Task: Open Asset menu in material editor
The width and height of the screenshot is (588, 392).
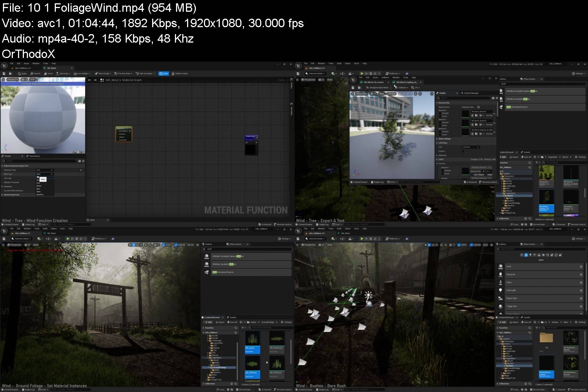Action: [26, 63]
